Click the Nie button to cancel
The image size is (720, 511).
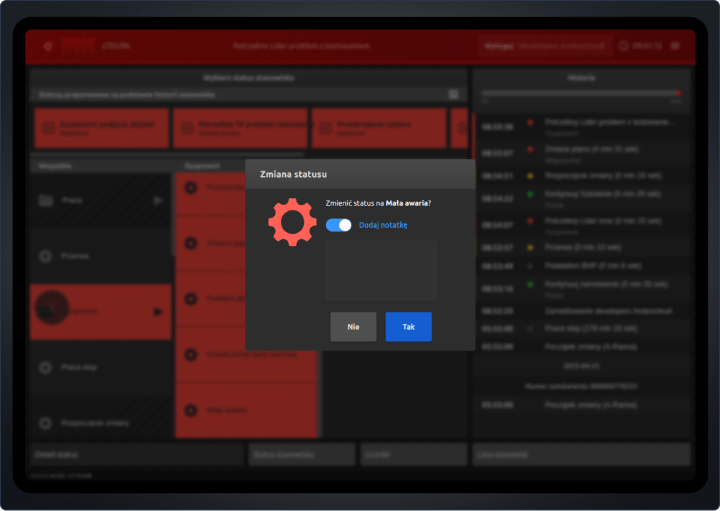click(353, 327)
